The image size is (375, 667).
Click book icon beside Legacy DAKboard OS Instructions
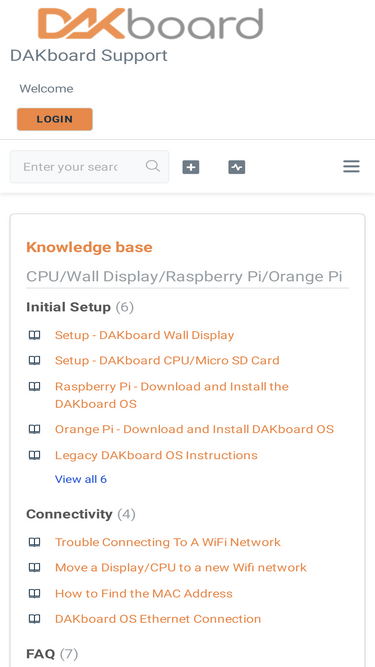[x=34, y=455]
